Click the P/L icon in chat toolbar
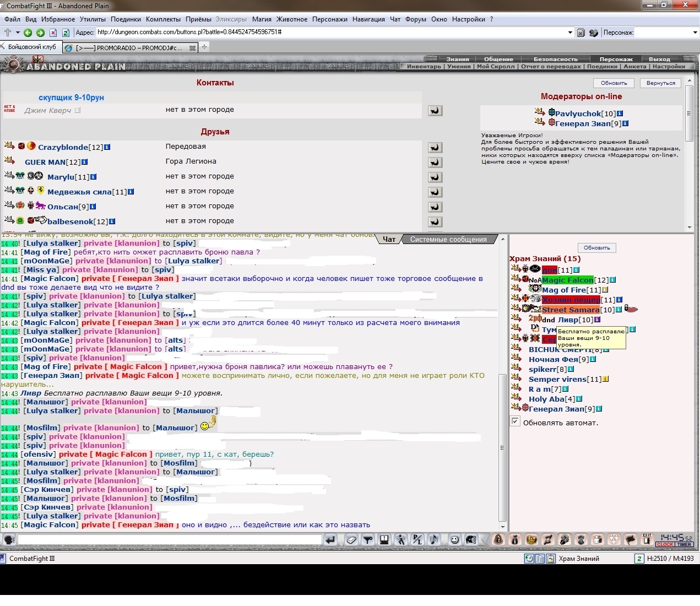This screenshot has height=606, width=700. [x=417, y=540]
